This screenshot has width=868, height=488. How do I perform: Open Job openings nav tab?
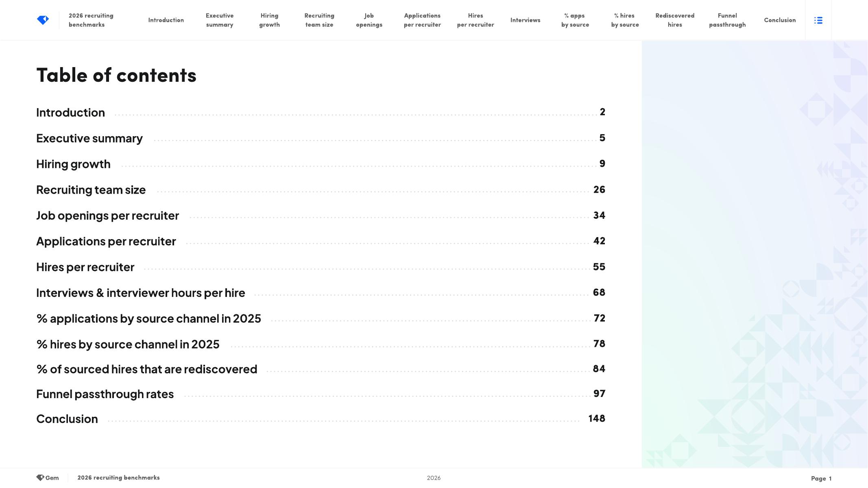pos(369,20)
